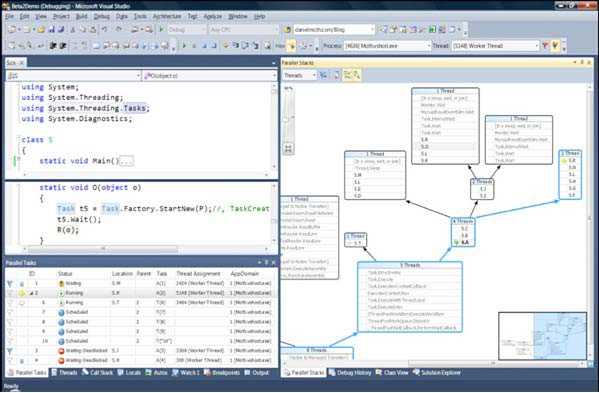
Task: Pin the Parallel Tasks panel auto-hide icon
Action: click(266, 262)
